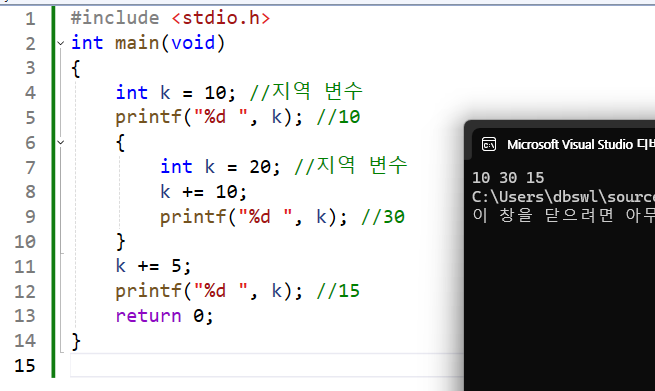The width and height of the screenshot is (655, 391).
Task: Click the "int k = 10;" declaration
Action: [x=176, y=93]
